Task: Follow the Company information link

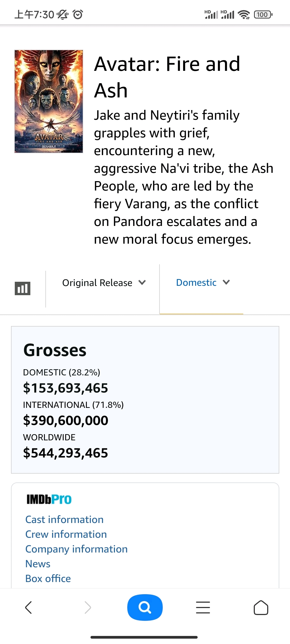Action: point(77,549)
